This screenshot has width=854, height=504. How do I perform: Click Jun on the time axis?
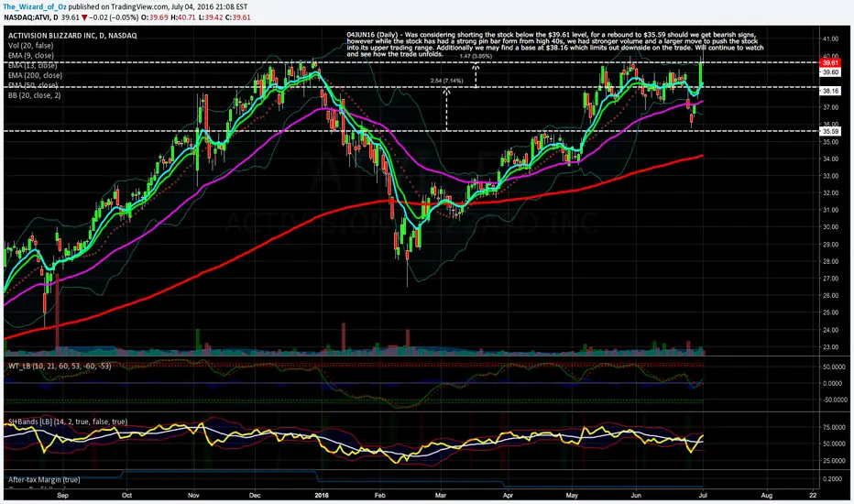tap(636, 495)
